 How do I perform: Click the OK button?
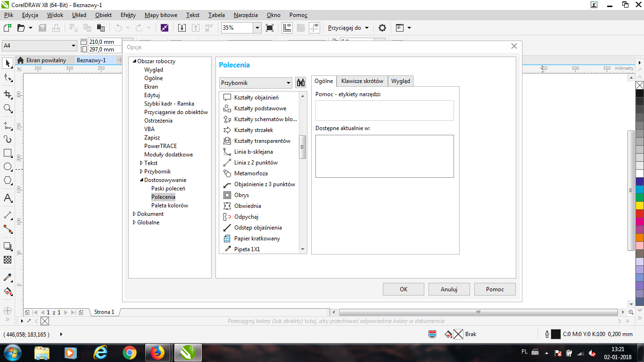tap(403, 289)
